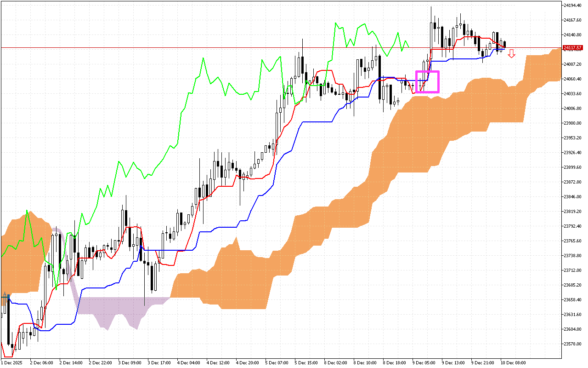Viewport: 588px width, 368px height.
Task: Select the magenta rectangle highlight
Action: point(428,82)
